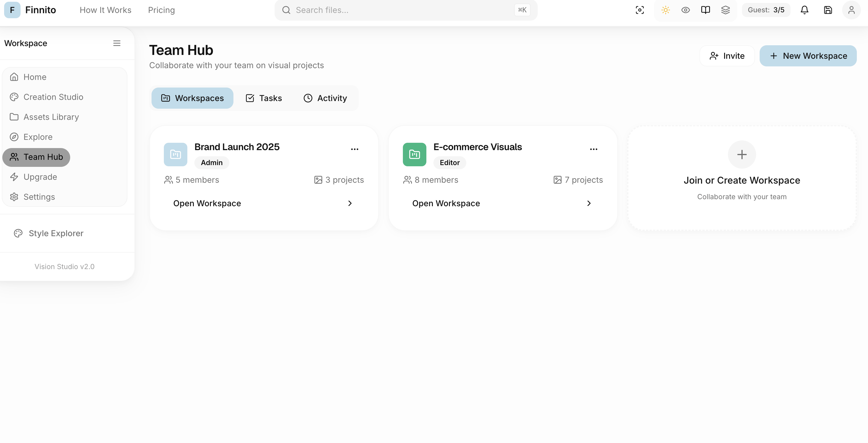Image resolution: width=868 pixels, height=443 pixels.
Task: Open the Pricing page from the top menu
Action: [161, 10]
